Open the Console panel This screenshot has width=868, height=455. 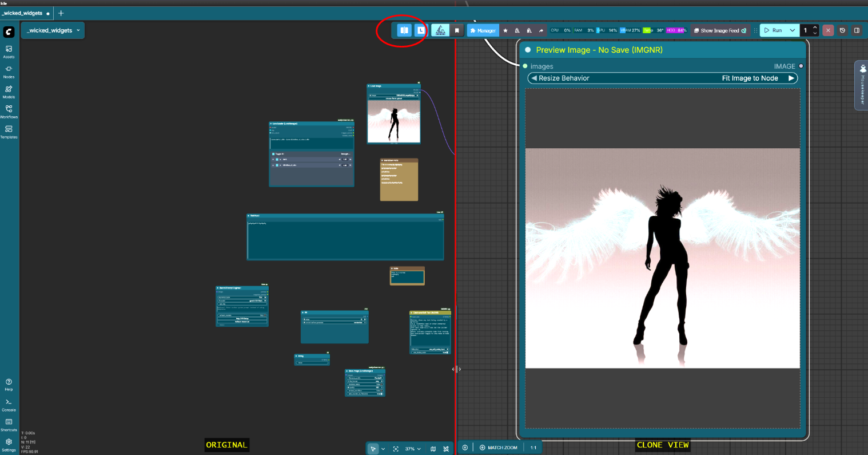coord(9,405)
